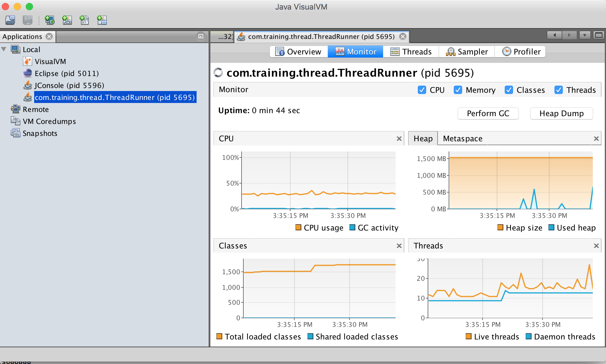The height and width of the screenshot is (364, 606).
Task: Uncheck the CPU monitor checkbox
Action: pos(422,90)
